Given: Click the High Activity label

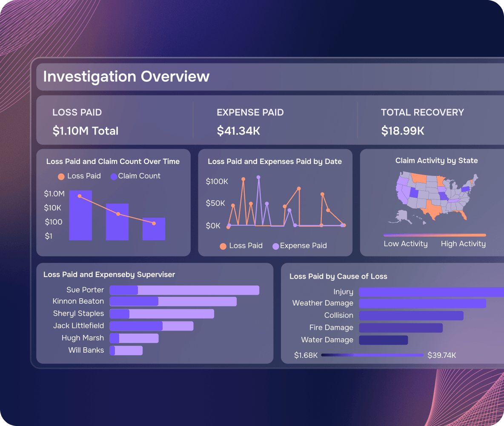Looking at the screenshot, I should pyautogui.click(x=463, y=244).
